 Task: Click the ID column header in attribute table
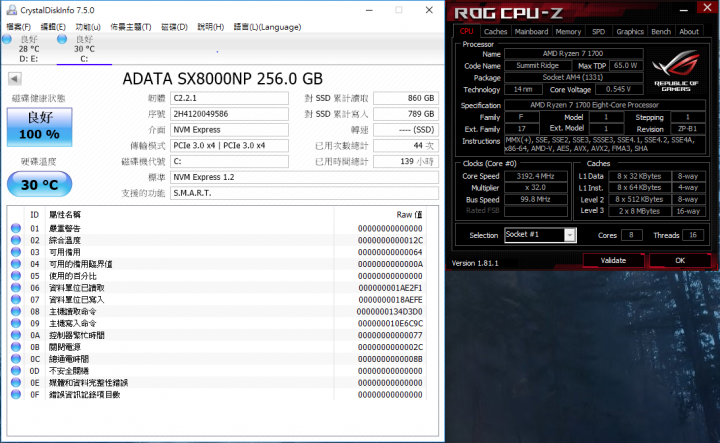coord(34,214)
